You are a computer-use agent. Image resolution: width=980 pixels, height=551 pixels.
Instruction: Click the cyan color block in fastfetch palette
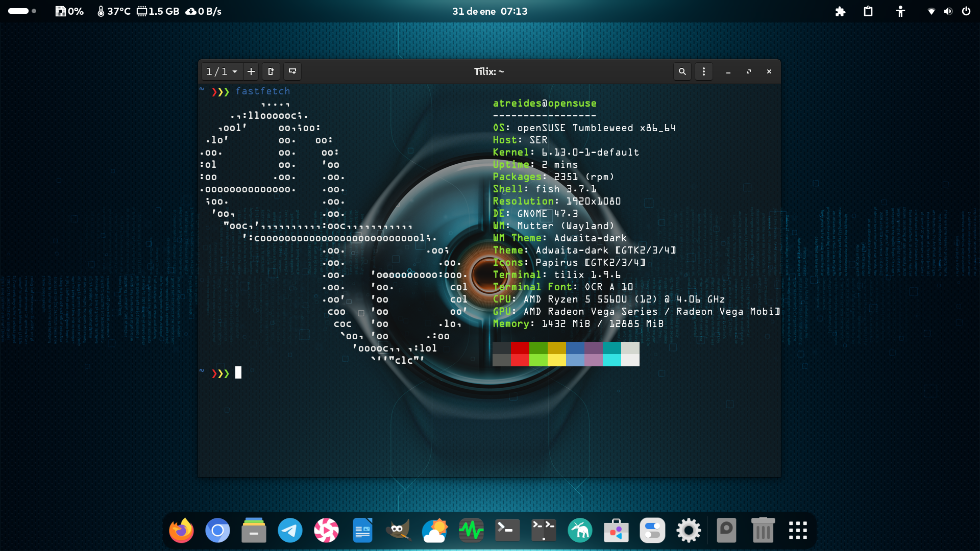pos(612,354)
